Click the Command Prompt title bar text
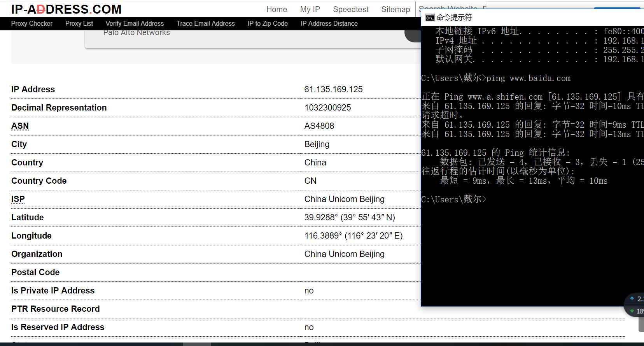The width and height of the screenshot is (644, 346). tap(454, 18)
